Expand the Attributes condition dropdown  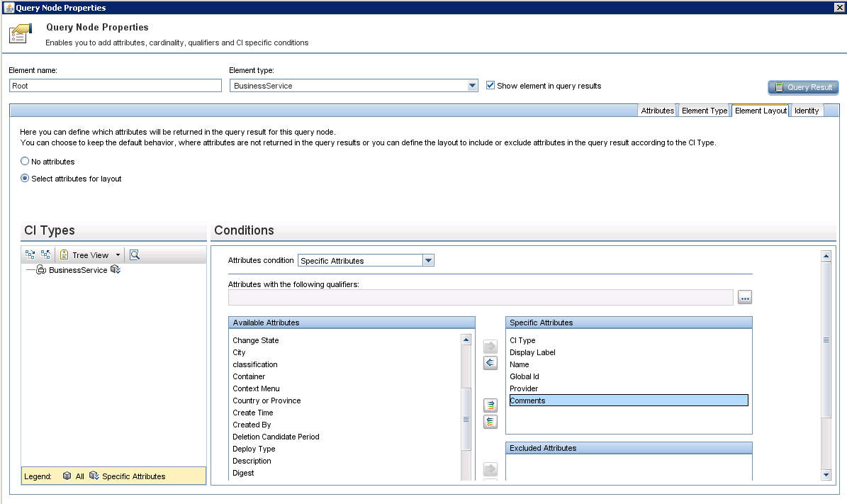tap(428, 261)
